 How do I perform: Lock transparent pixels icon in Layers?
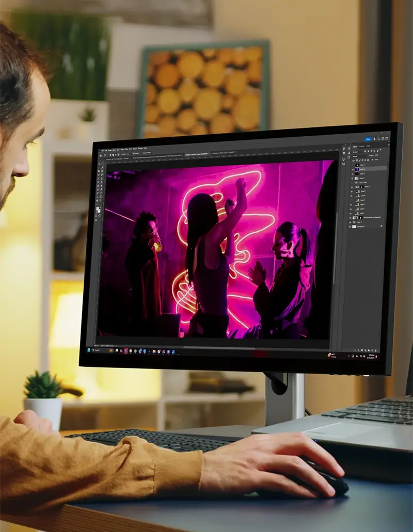click(x=357, y=160)
